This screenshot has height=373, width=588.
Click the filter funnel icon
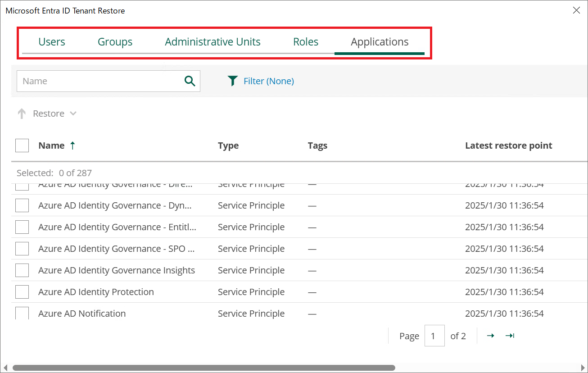pos(232,81)
